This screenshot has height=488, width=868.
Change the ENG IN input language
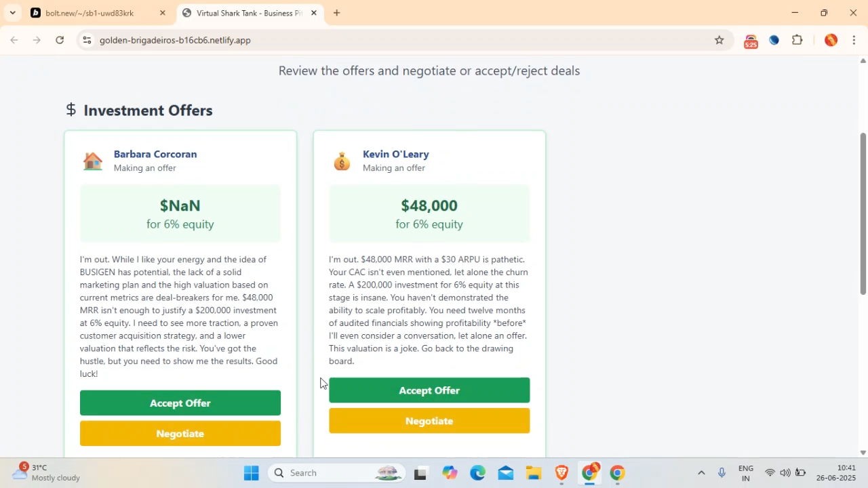(x=746, y=473)
